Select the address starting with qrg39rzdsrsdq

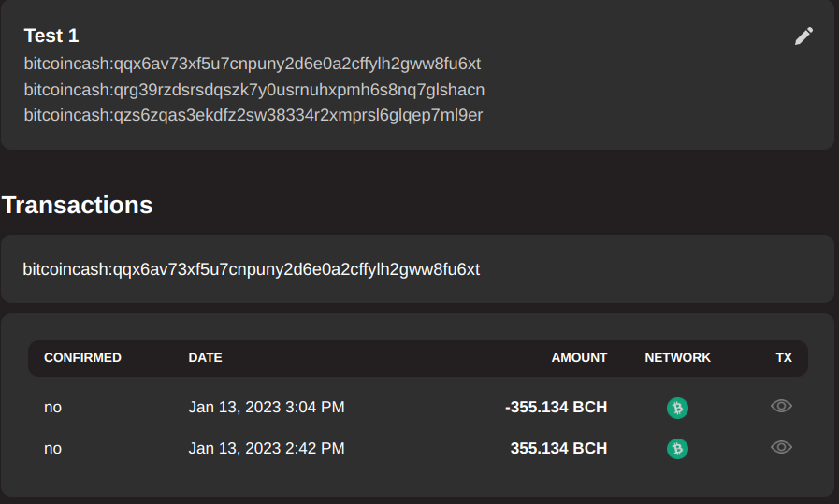click(x=254, y=90)
